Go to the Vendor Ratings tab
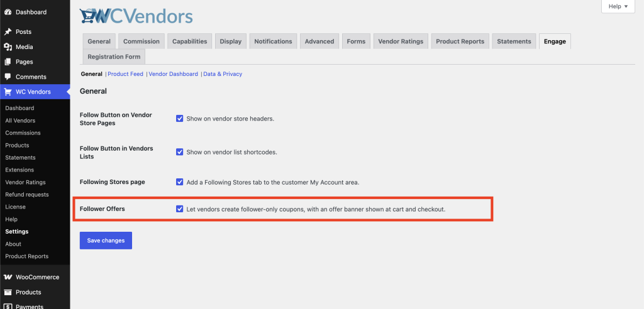 tap(401, 41)
